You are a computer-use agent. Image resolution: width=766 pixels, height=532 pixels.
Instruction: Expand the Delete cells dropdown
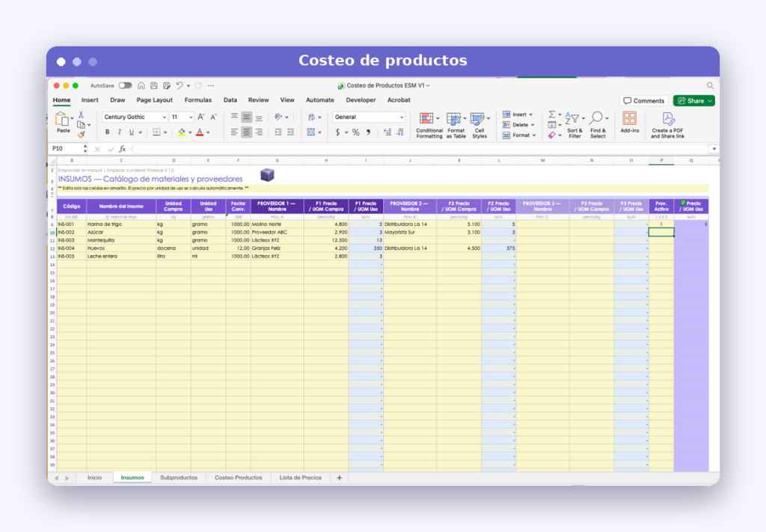click(x=533, y=125)
